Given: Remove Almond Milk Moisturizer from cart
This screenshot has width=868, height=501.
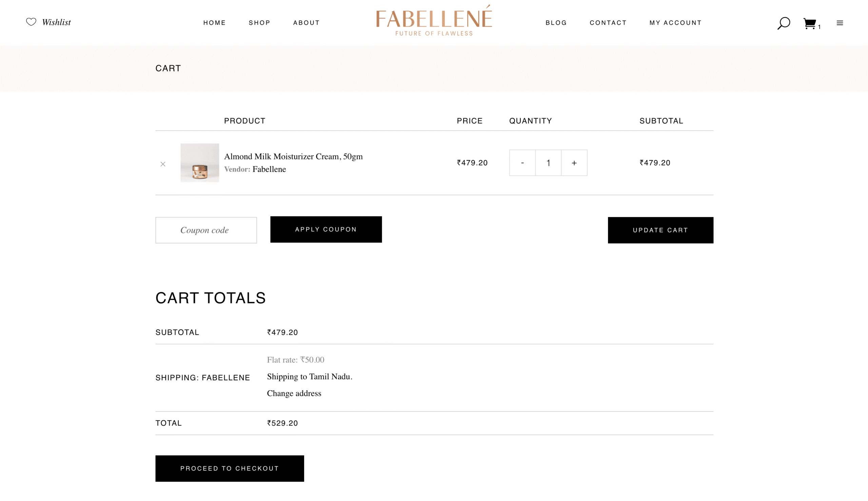Looking at the screenshot, I should coord(163,164).
